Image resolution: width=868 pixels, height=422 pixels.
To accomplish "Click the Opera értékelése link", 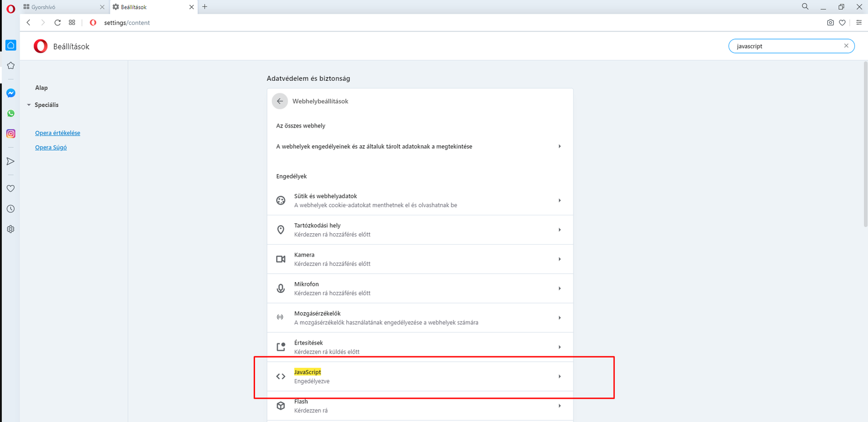I will coord(58,133).
